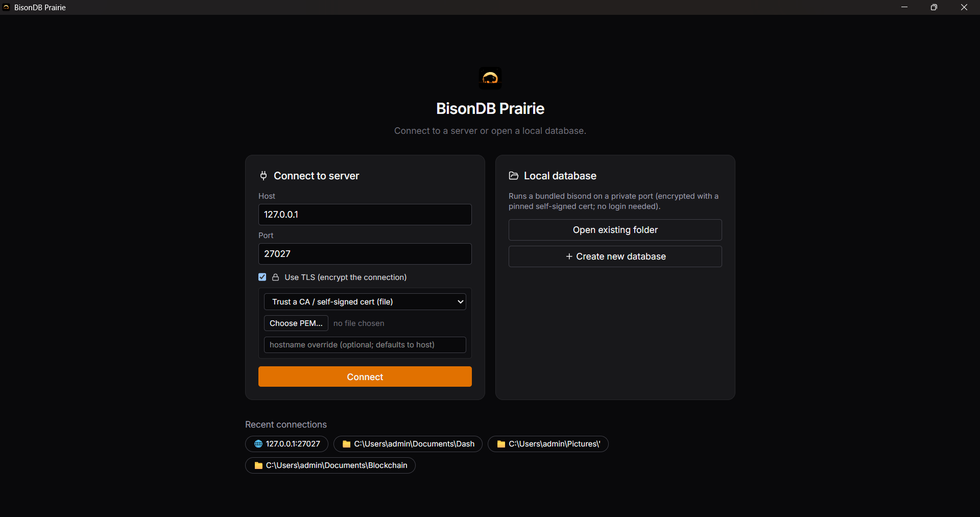Click the "Connect to server" heading
980x517 pixels.
pos(317,176)
